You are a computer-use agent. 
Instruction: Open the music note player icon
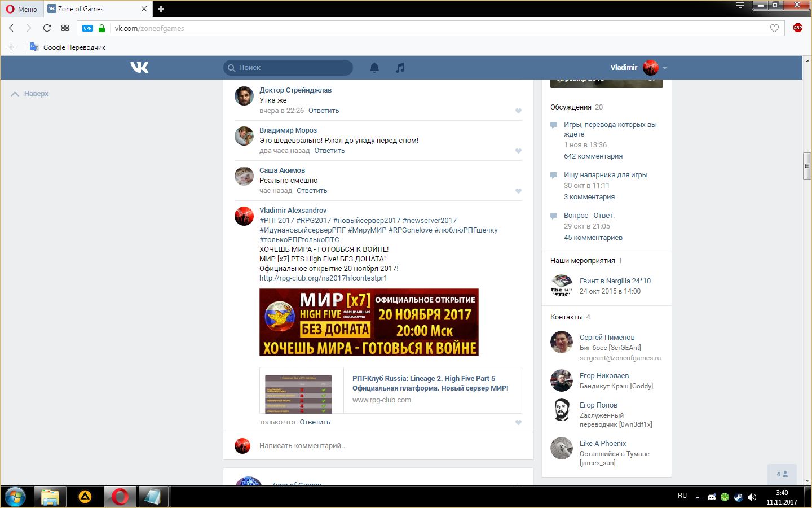(x=400, y=68)
